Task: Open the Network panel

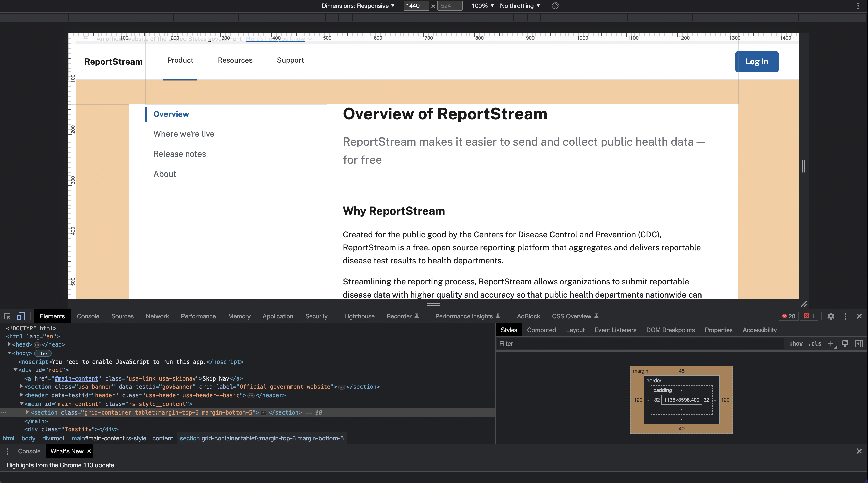Action: [x=157, y=316]
